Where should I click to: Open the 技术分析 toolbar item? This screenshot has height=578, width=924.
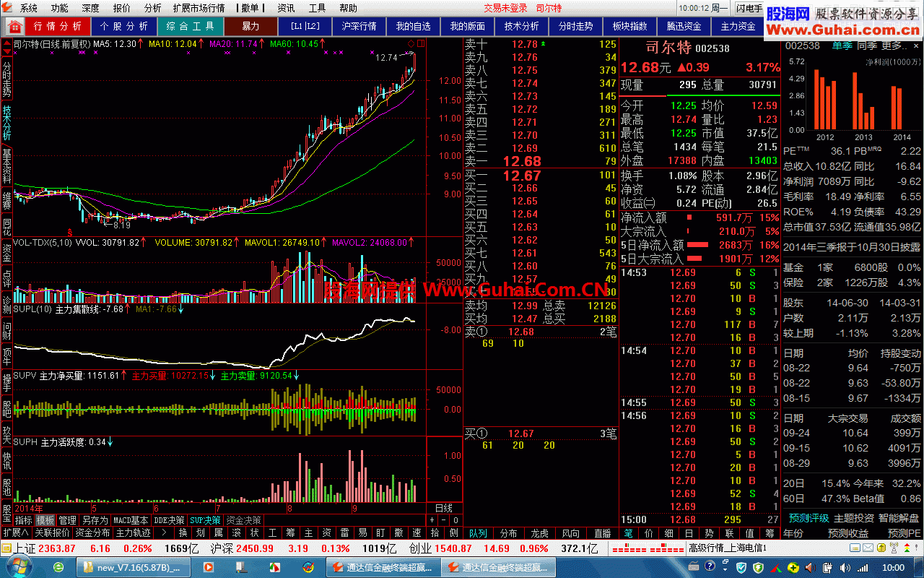522,26
